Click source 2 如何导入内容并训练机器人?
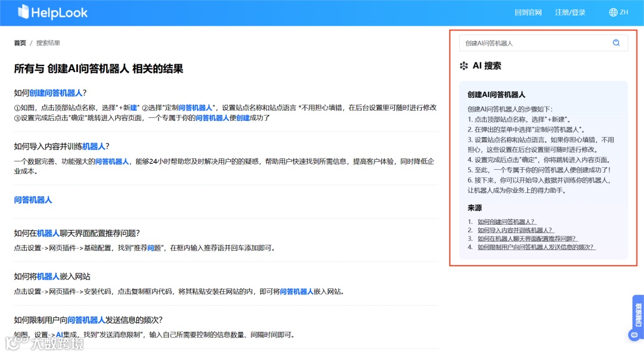The image size is (644, 355). (x=515, y=229)
